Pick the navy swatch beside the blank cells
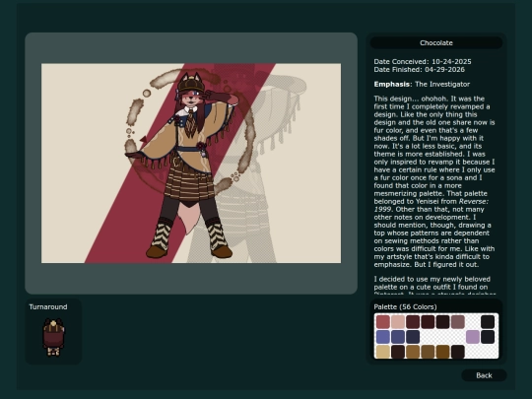This screenshot has width=532, height=399. coord(413,337)
